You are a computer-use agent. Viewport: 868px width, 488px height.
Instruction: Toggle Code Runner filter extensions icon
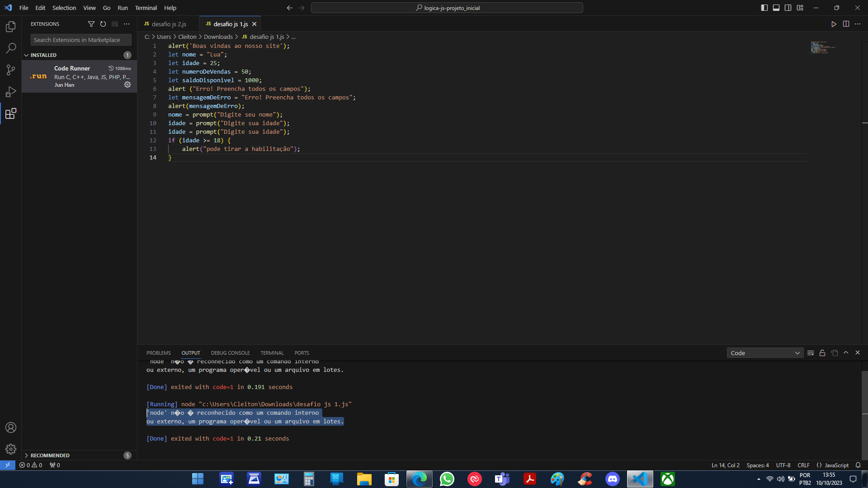pos(90,24)
